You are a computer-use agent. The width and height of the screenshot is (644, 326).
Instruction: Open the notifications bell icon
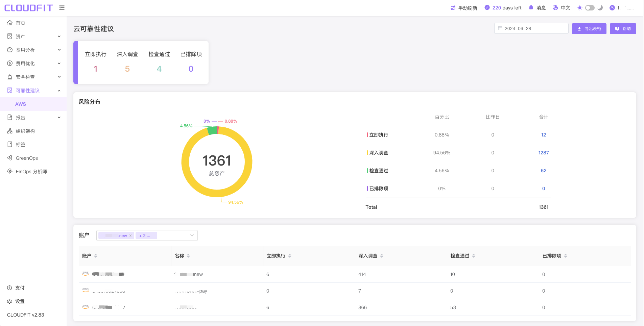(531, 7)
